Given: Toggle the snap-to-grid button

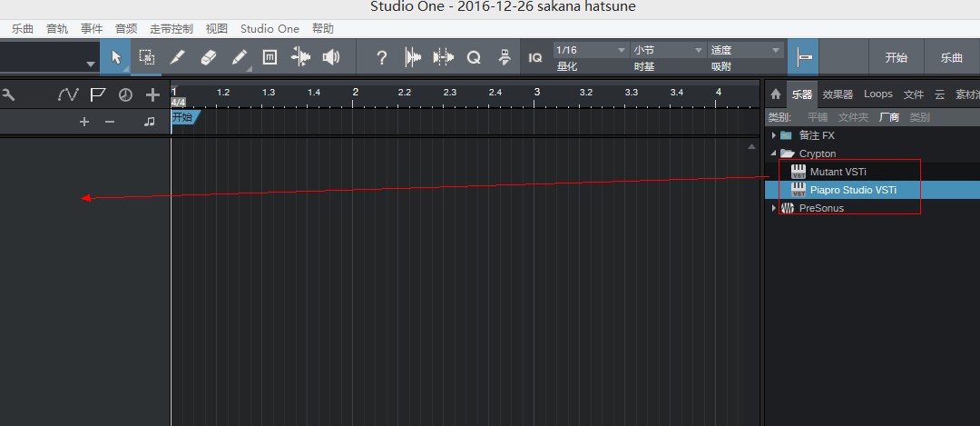Looking at the screenshot, I should [x=803, y=57].
